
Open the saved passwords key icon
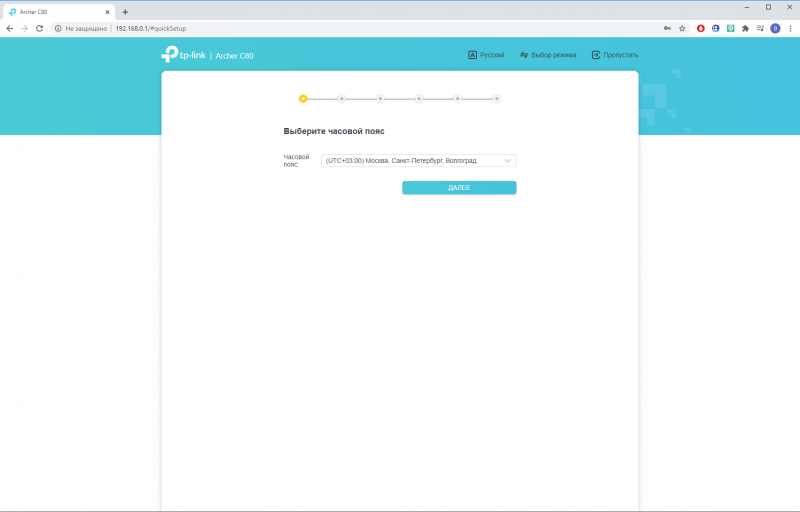(x=667, y=29)
